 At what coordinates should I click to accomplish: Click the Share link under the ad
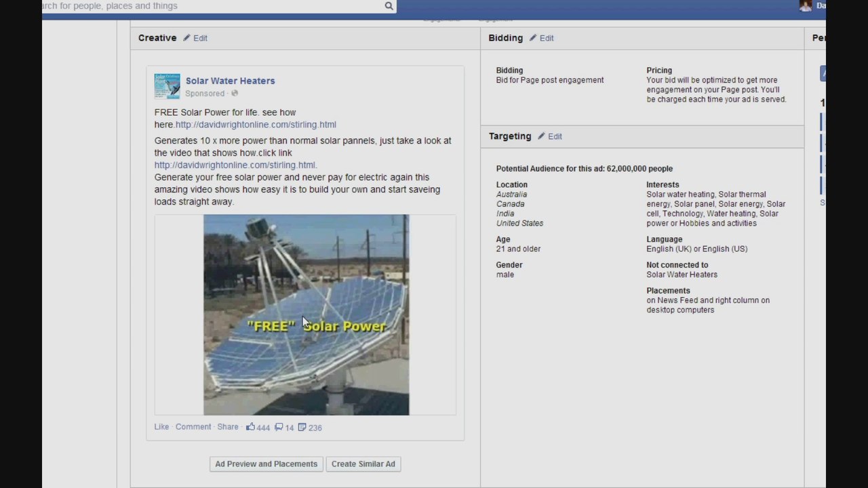point(228,427)
